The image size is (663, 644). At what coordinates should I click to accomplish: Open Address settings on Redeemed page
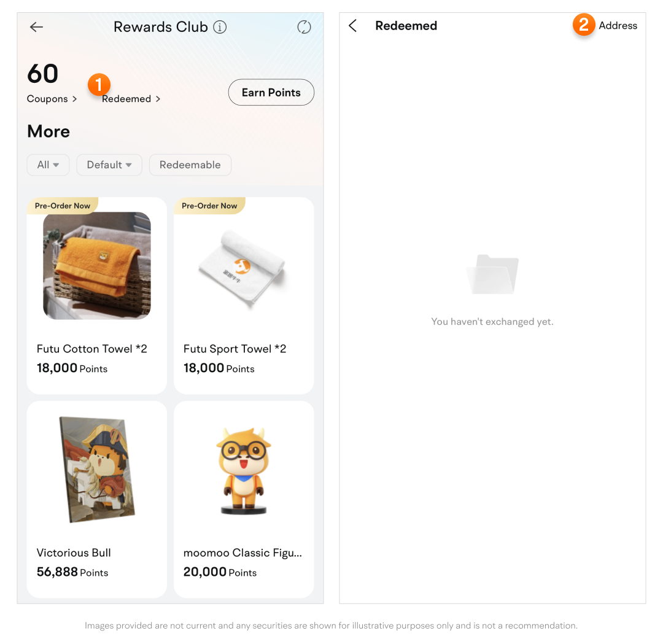618,25
